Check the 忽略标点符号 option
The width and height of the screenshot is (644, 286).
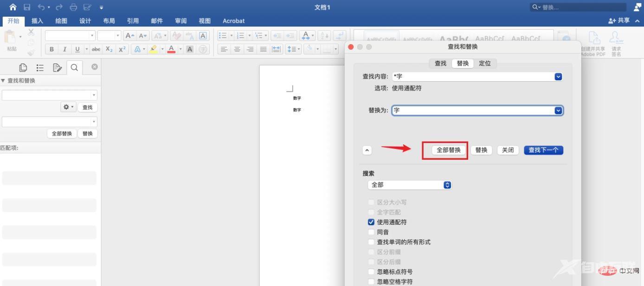(x=371, y=272)
